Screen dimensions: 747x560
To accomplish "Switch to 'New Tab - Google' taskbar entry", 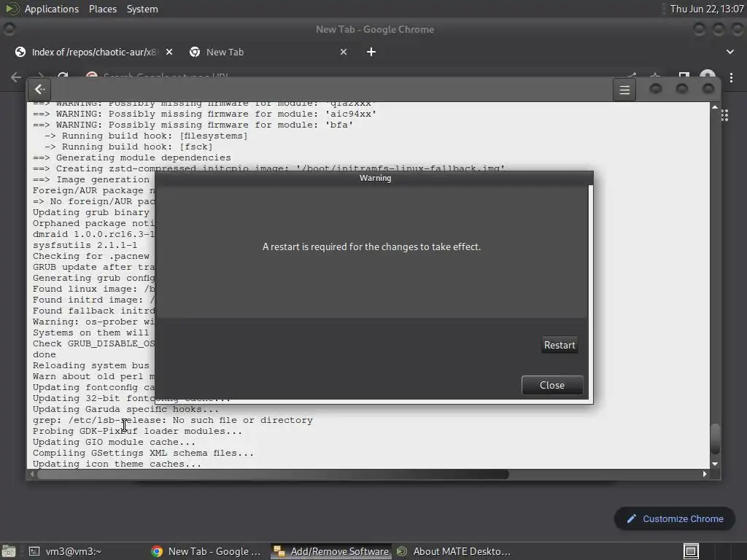I will pyautogui.click(x=206, y=551).
